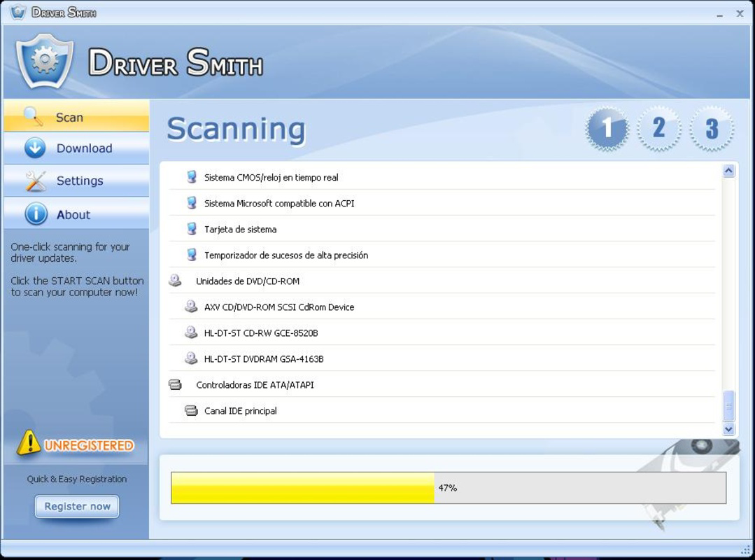This screenshot has height=560, width=755.
Task: Open the Settings section
Action: pyautogui.click(x=76, y=181)
